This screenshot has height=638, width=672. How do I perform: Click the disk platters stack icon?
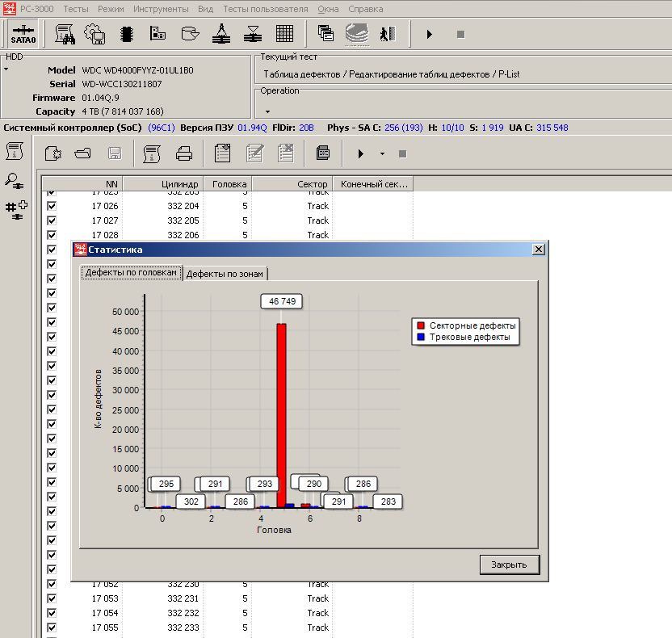click(x=357, y=34)
